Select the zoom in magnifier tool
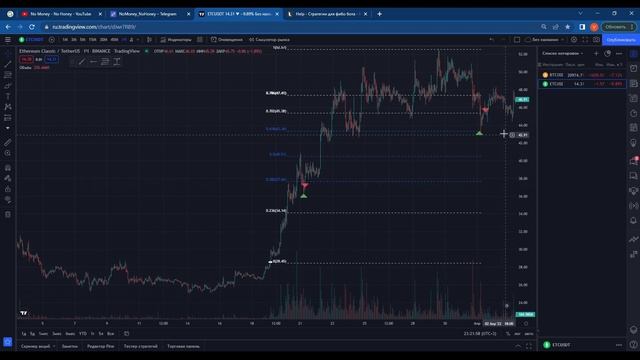 [x=8, y=153]
